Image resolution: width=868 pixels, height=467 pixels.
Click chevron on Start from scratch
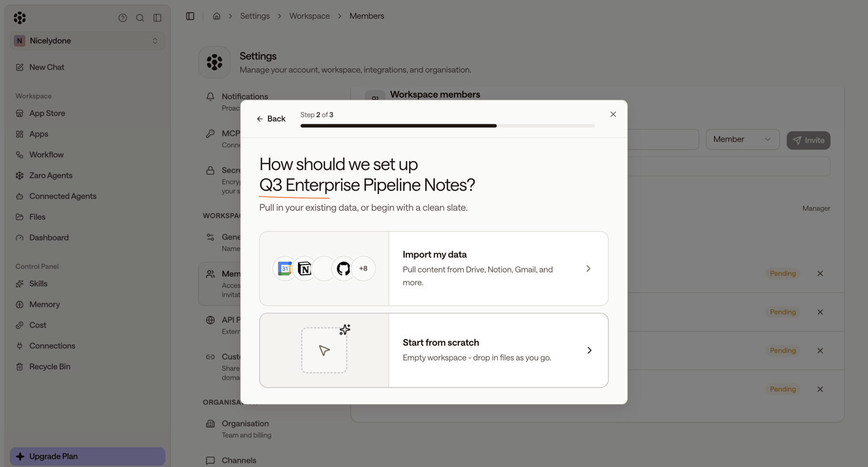(590, 350)
